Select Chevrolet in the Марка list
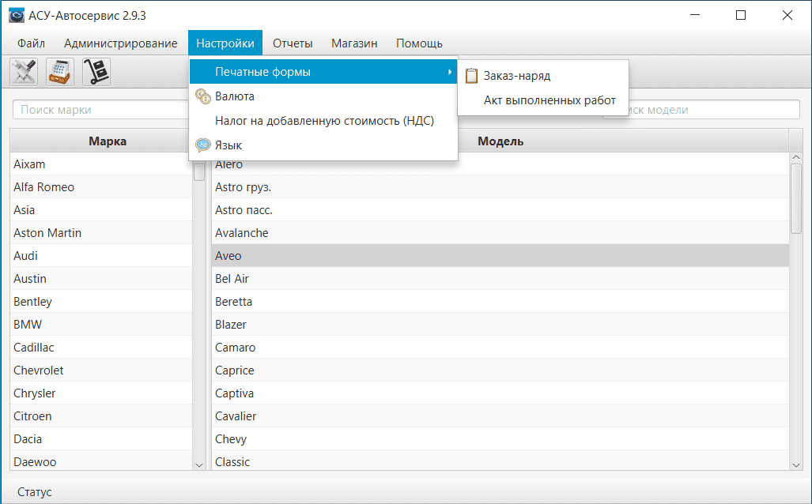Screen dimensions: 812x504 point(39,370)
